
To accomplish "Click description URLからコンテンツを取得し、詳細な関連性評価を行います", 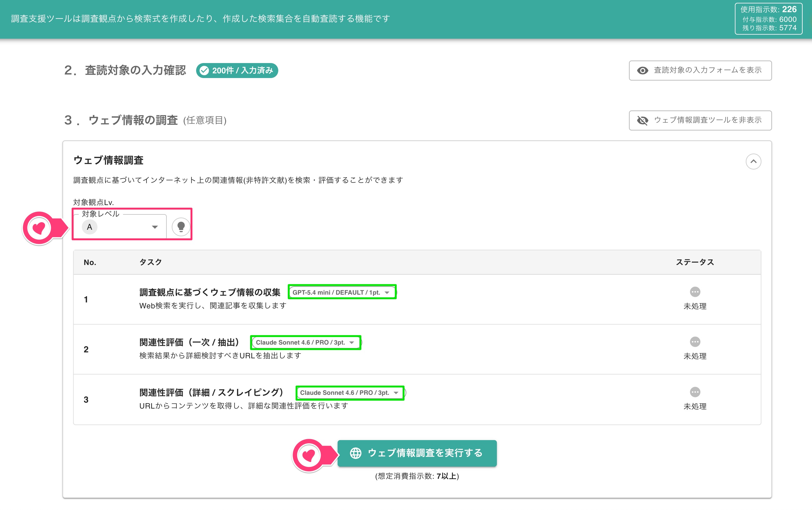I will [244, 406].
